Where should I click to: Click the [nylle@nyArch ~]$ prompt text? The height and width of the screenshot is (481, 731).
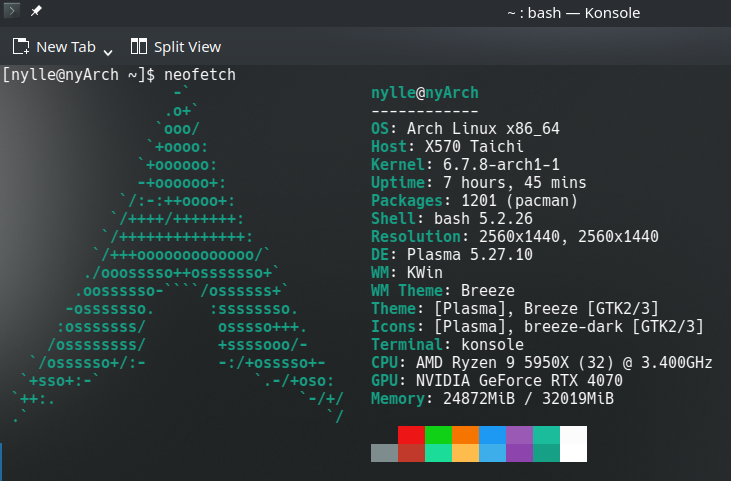point(79,75)
